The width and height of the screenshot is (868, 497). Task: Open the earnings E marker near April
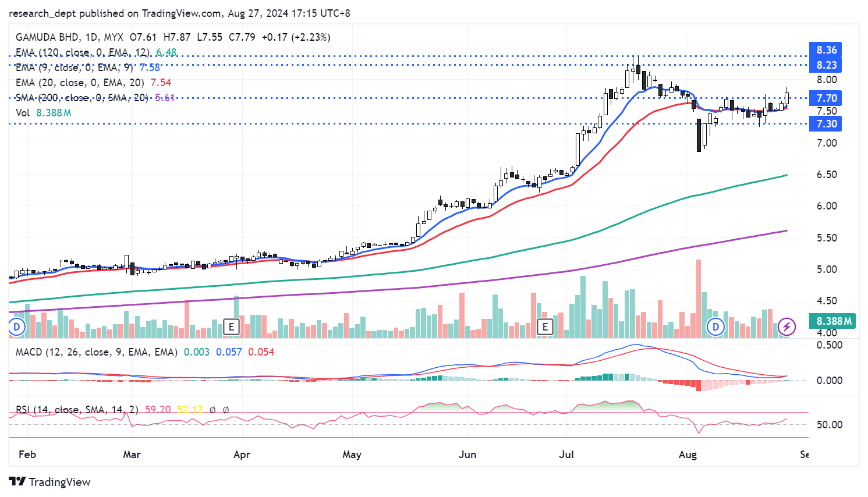click(232, 326)
